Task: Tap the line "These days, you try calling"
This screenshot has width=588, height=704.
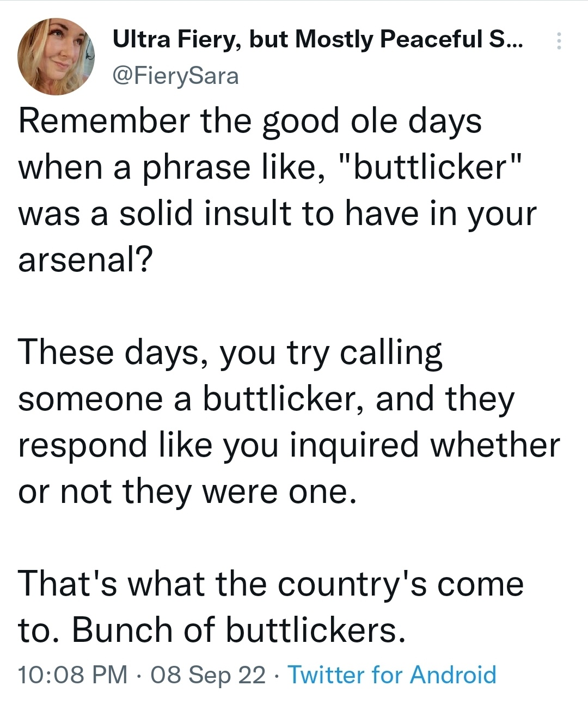Action: [x=230, y=353]
